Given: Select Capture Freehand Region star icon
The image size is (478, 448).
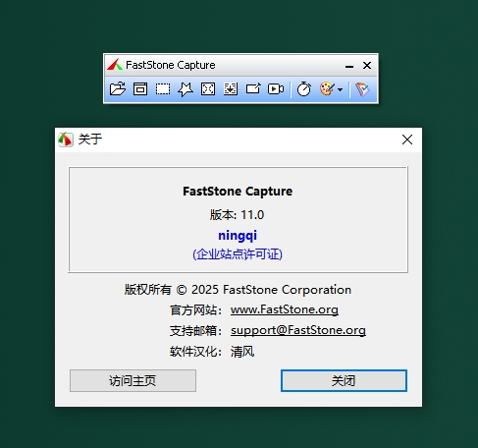Looking at the screenshot, I should (x=186, y=89).
